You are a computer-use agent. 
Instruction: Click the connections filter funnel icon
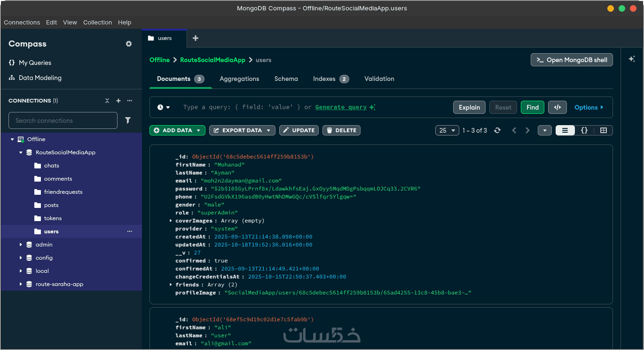click(x=128, y=120)
